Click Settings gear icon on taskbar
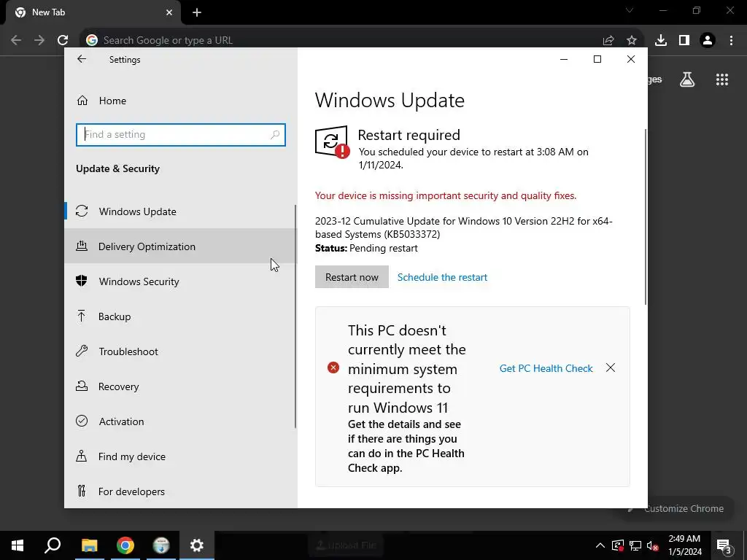 197,545
